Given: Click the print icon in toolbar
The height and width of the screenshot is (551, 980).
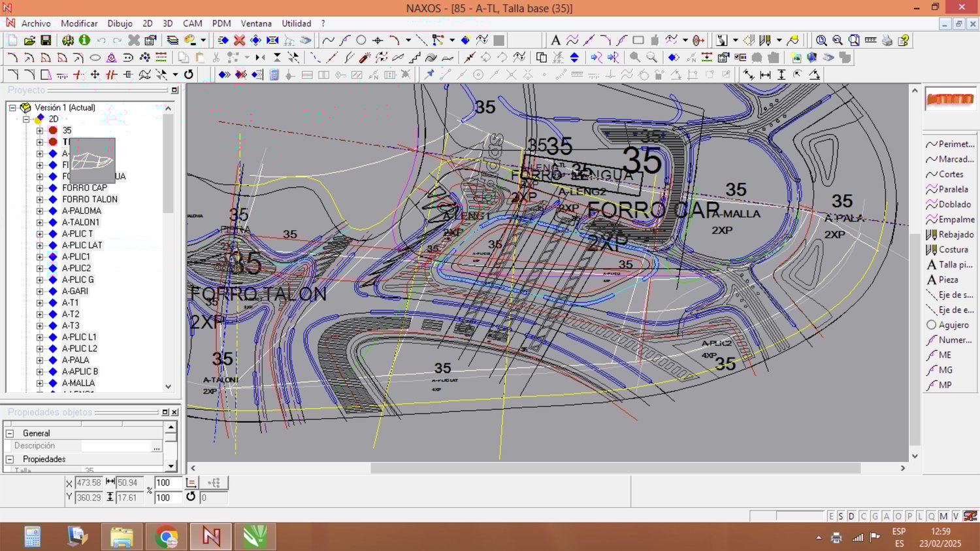Looking at the screenshot, I should [887, 41].
